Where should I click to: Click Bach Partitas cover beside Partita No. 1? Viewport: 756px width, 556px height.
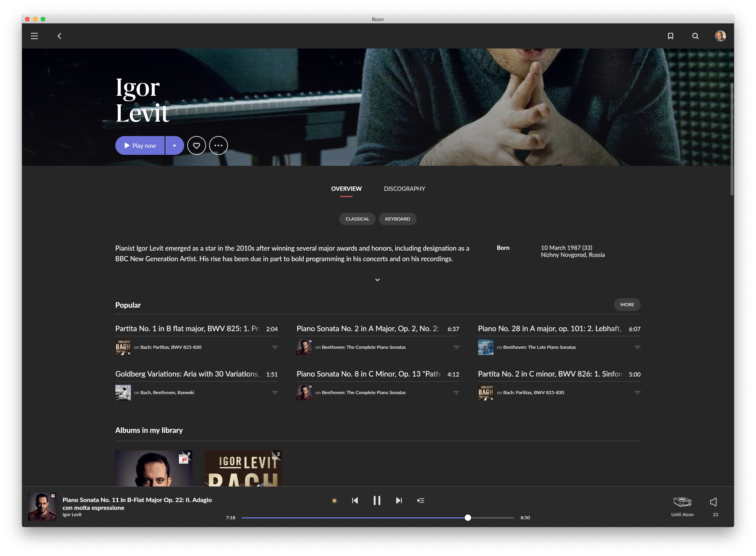tap(123, 347)
